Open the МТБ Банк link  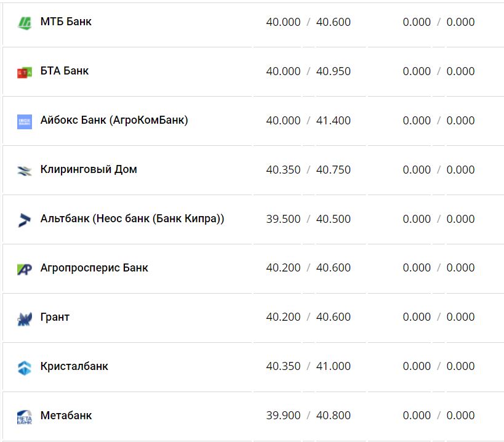click(x=66, y=22)
